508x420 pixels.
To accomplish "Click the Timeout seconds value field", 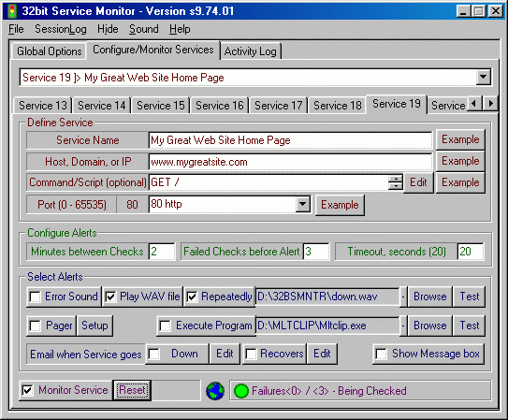I will pyautogui.click(x=471, y=252).
